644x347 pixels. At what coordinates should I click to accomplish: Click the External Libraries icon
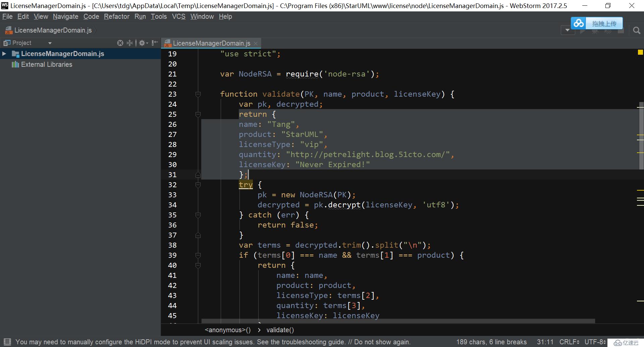point(15,64)
